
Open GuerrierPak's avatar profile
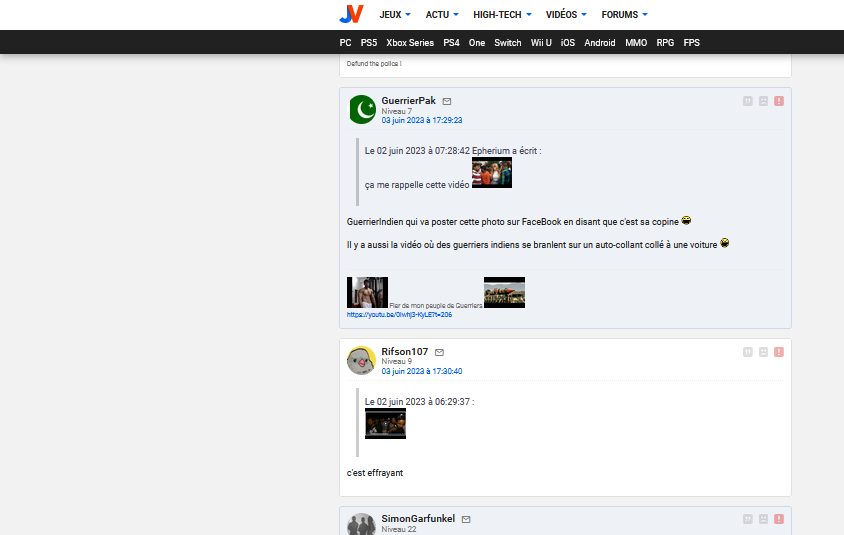pos(362,110)
